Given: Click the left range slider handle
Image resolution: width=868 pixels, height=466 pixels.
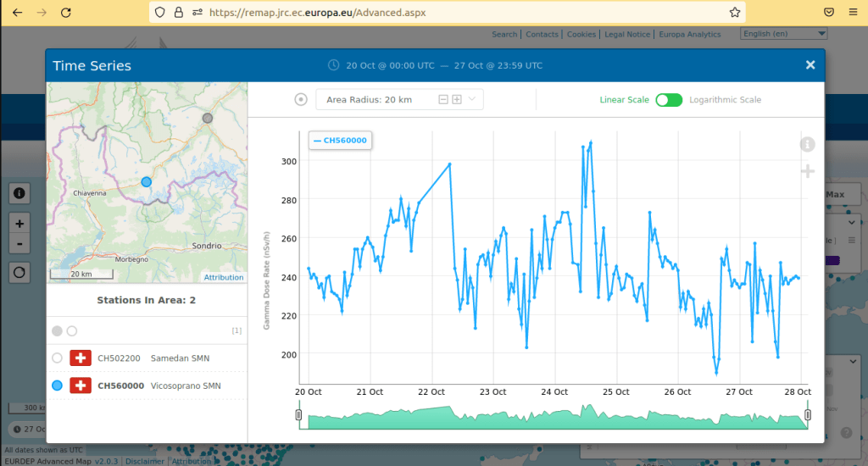Looking at the screenshot, I should pos(298,414).
